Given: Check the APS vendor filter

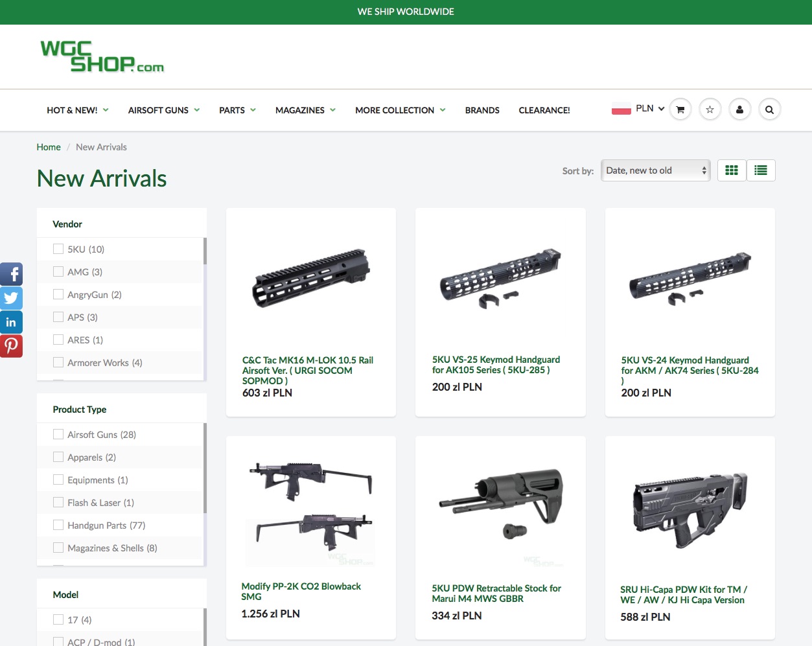Looking at the screenshot, I should (x=58, y=317).
